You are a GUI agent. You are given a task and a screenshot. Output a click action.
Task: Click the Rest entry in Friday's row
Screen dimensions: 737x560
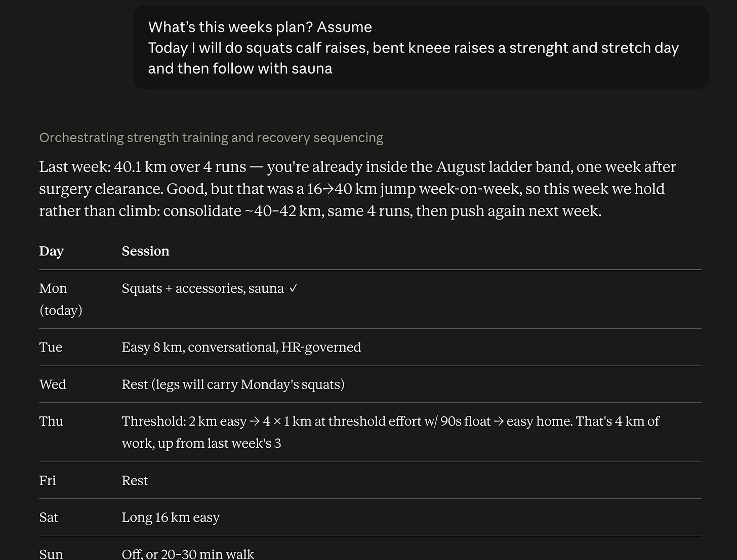click(x=135, y=481)
